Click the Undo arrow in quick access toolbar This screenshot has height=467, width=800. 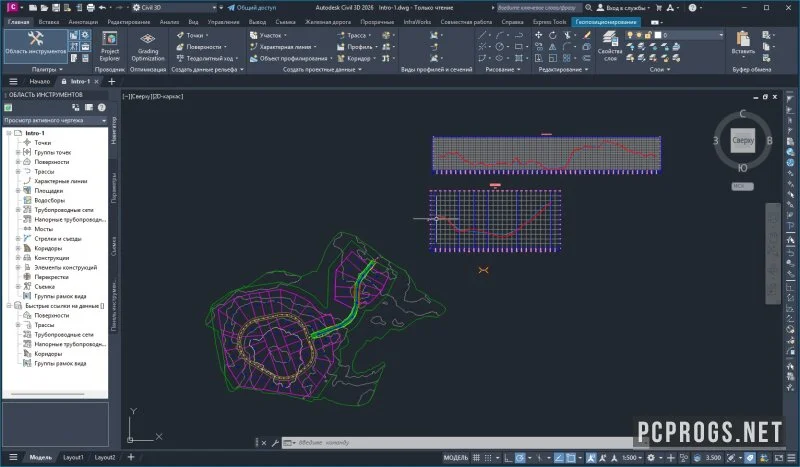click(x=103, y=8)
